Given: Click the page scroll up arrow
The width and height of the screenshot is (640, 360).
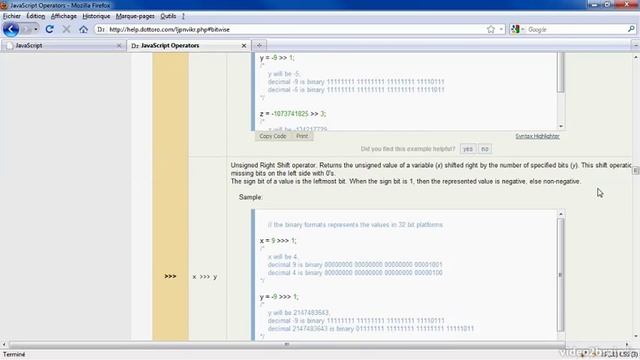Looking at the screenshot, I should [636, 57].
